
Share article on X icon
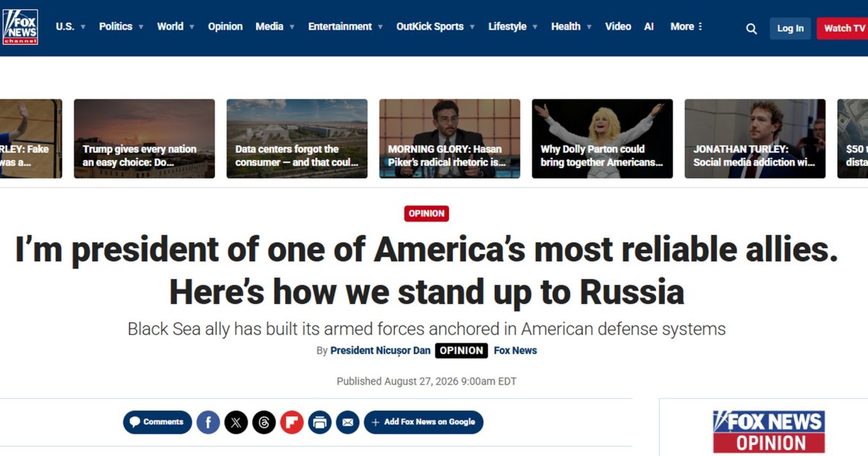(236, 422)
